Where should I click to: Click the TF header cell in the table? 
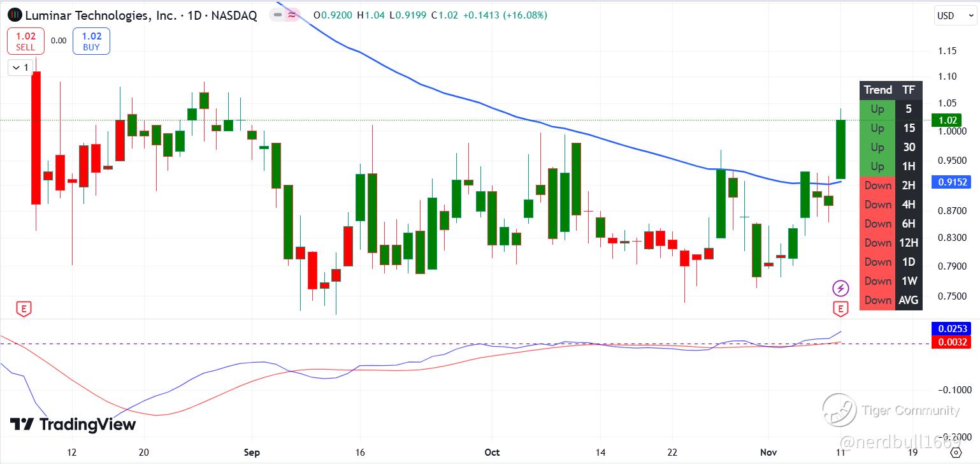[x=909, y=90]
